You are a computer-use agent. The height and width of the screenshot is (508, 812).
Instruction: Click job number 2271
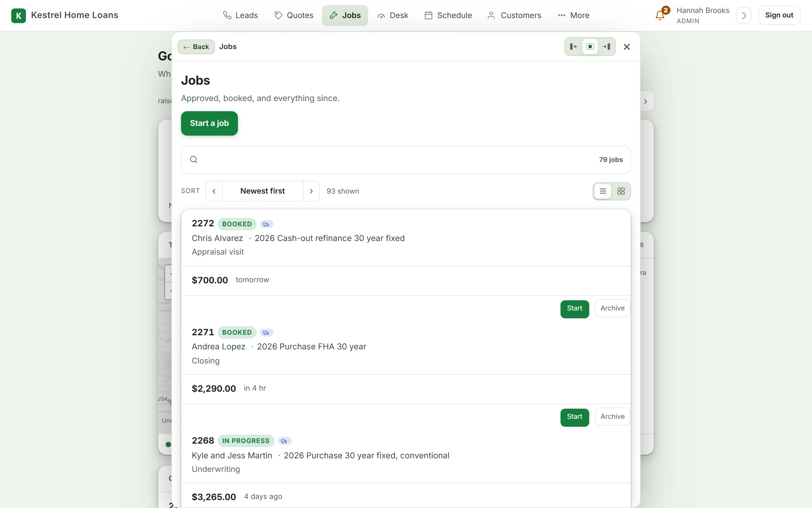[x=203, y=332]
